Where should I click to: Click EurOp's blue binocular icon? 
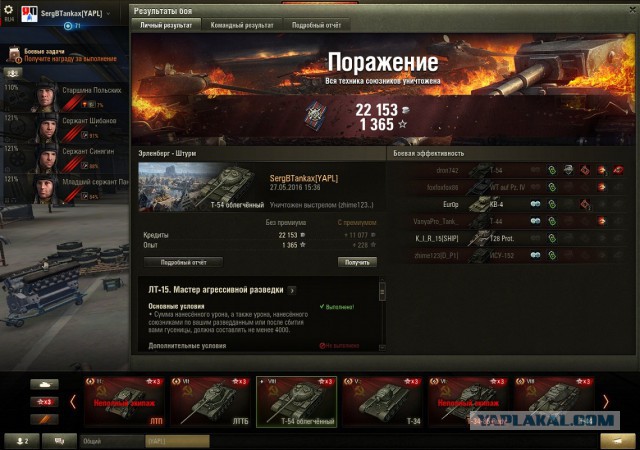point(535,204)
